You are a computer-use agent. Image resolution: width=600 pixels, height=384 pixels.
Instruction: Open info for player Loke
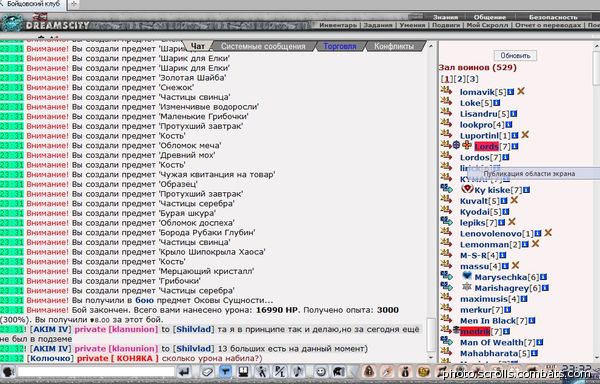pyautogui.click(x=497, y=103)
